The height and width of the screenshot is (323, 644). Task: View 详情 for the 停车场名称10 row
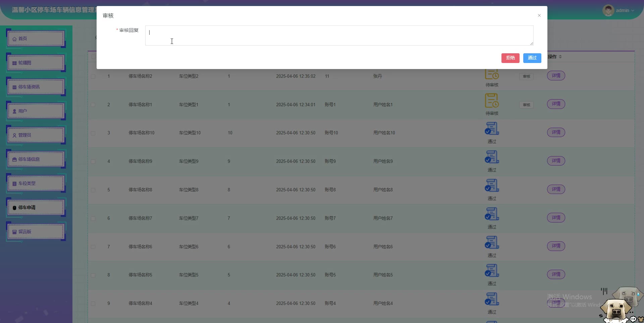(556, 132)
